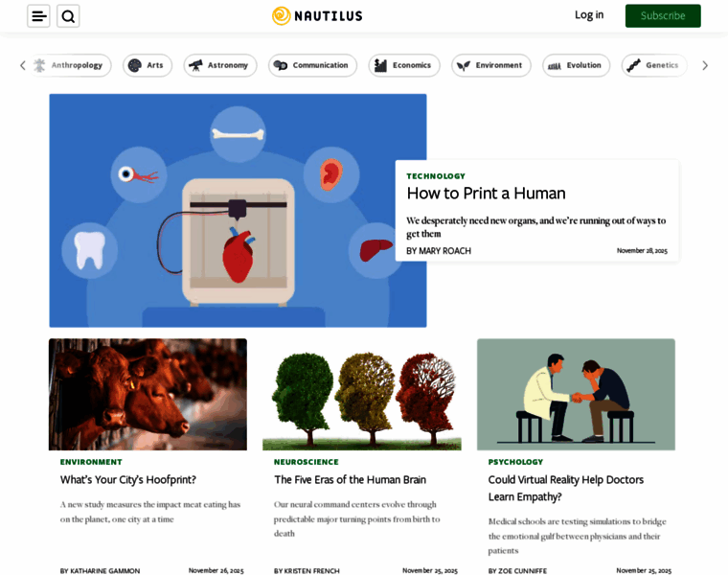Open the cows thumbnail image
728x575 pixels.
pos(148,394)
